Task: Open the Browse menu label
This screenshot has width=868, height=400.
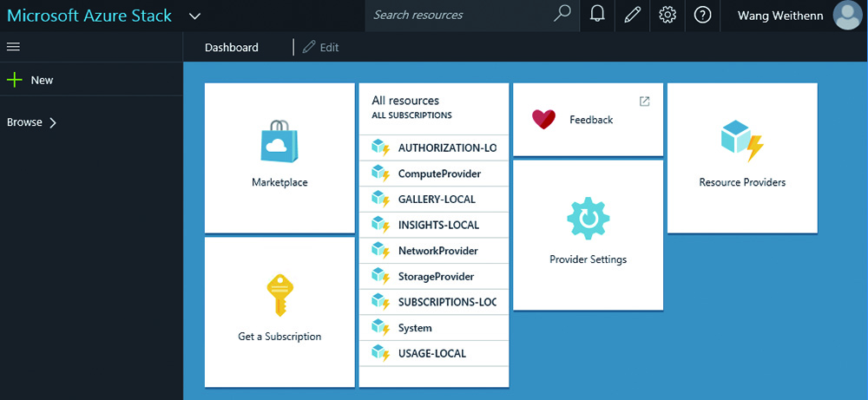Action: (x=24, y=122)
